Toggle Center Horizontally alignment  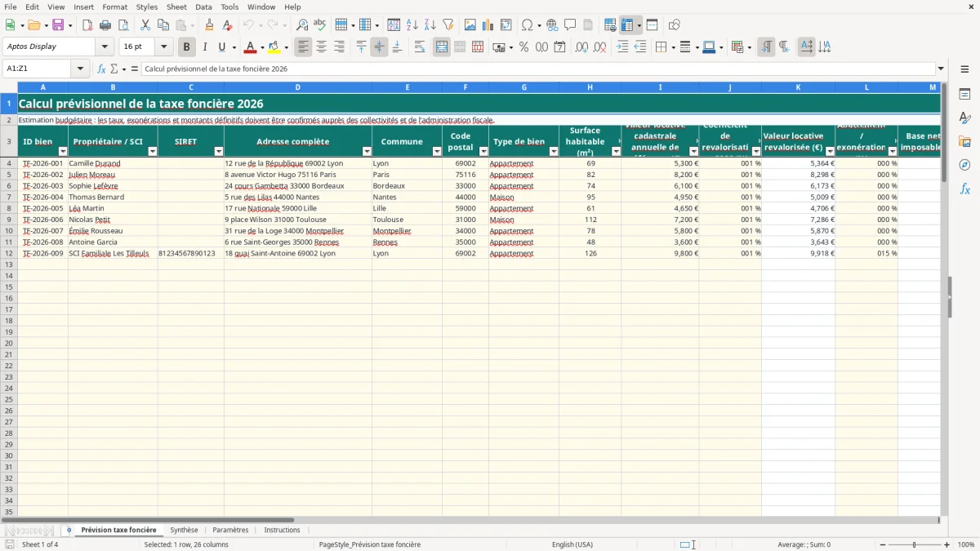point(322,47)
